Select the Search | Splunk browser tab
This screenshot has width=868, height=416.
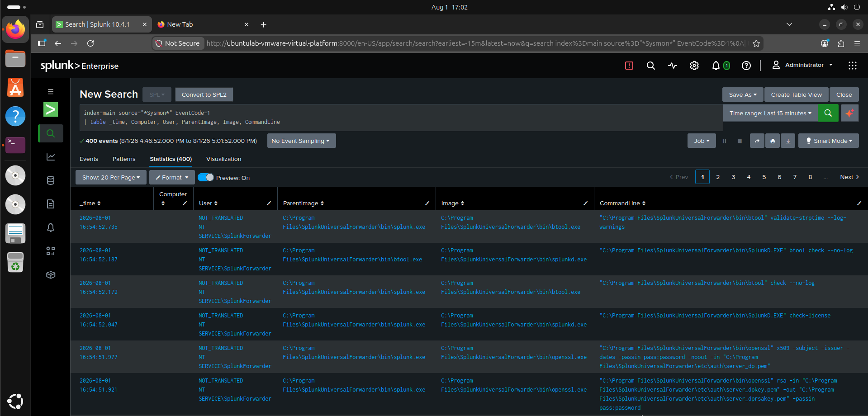click(101, 24)
